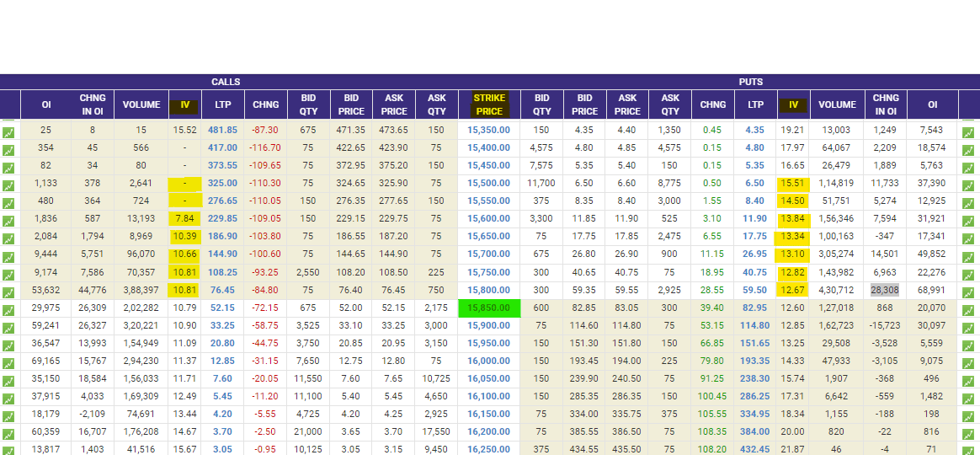Select calls OI value 53,632

pos(45,290)
